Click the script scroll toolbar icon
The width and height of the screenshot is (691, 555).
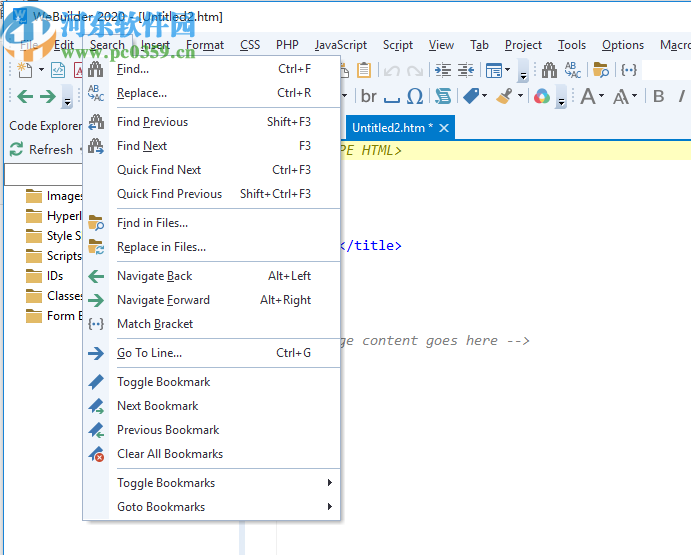click(x=443, y=96)
